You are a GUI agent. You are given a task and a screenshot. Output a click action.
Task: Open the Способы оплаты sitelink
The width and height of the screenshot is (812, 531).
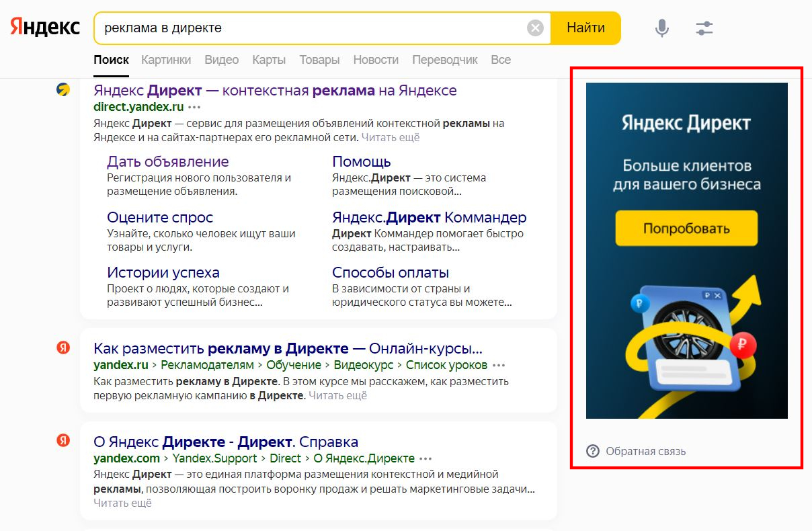pyautogui.click(x=391, y=272)
